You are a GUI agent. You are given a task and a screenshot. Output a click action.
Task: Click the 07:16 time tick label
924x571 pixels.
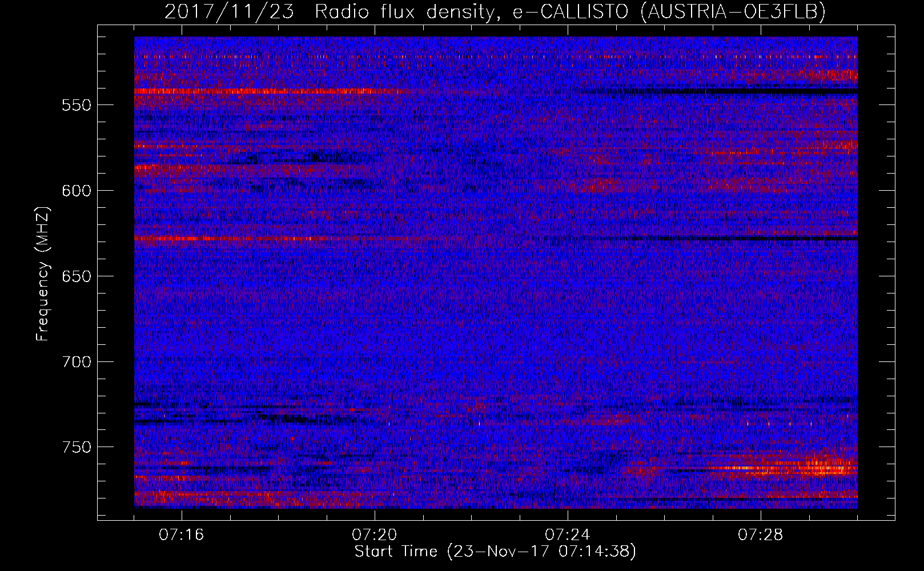(x=182, y=535)
